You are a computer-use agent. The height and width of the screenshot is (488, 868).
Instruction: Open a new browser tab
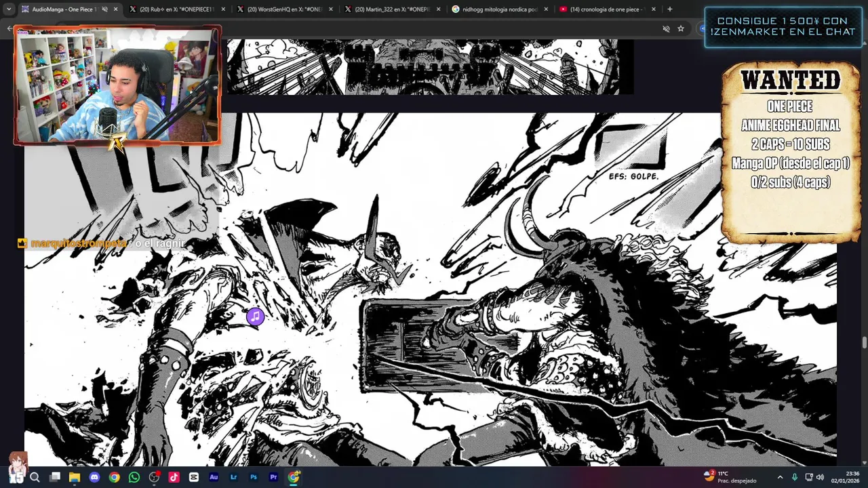670,9
